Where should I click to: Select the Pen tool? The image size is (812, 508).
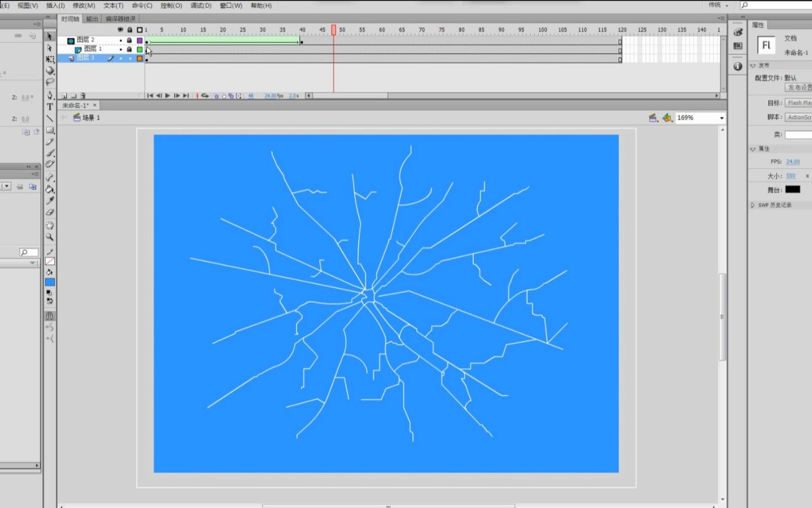[50, 95]
